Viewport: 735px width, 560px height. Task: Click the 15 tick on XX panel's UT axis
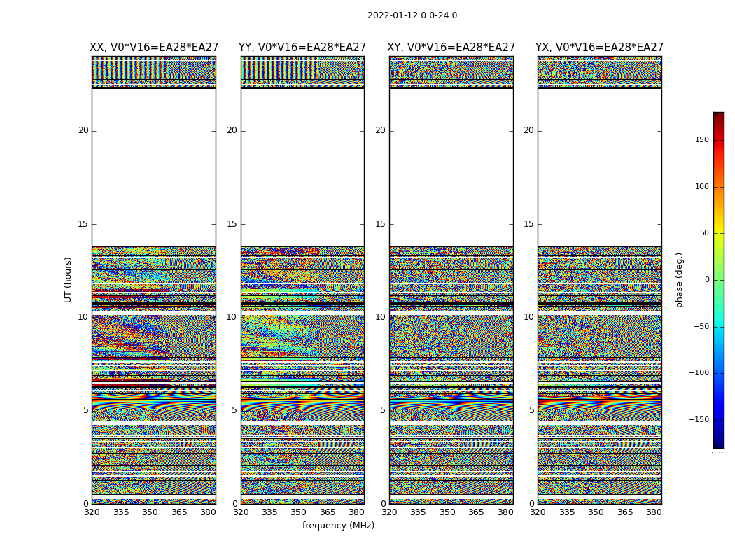click(83, 224)
